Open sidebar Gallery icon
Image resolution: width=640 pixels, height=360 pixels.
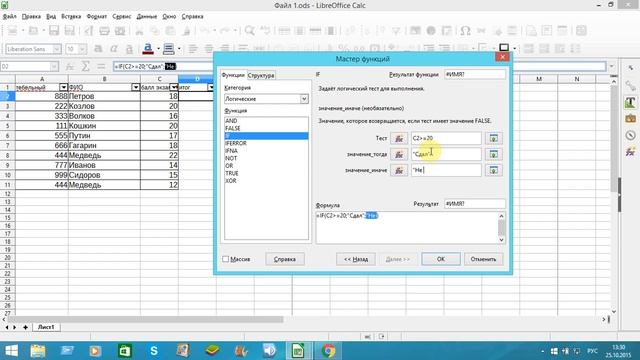point(630,119)
